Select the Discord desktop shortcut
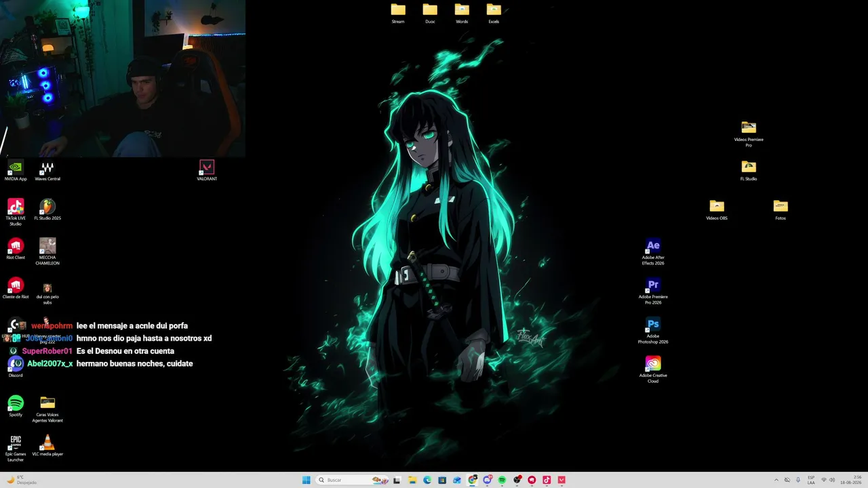This screenshot has height=488, width=868. click(16, 367)
